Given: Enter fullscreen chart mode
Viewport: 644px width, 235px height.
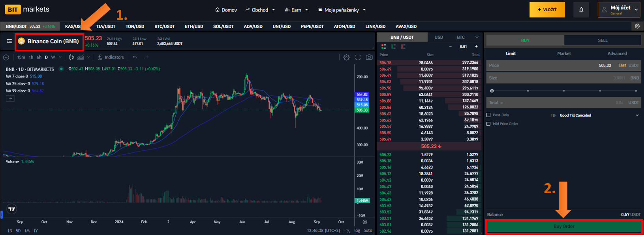Looking at the screenshot, I should click(358, 57).
